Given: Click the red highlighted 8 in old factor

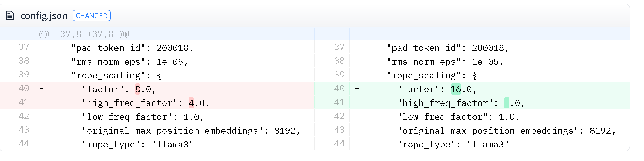Looking at the screenshot, I should [138, 89].
